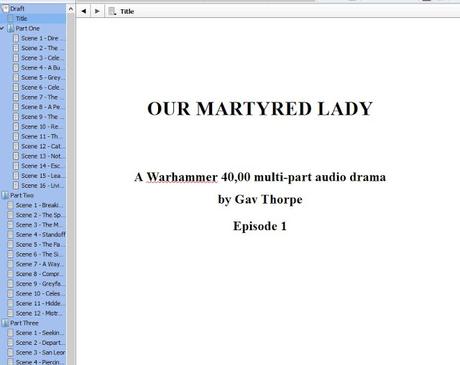The width and height of the screenshot is (460, 365).
Task: Click the document icon for Scene 11 - Hidde
Action: coord(11,304)
